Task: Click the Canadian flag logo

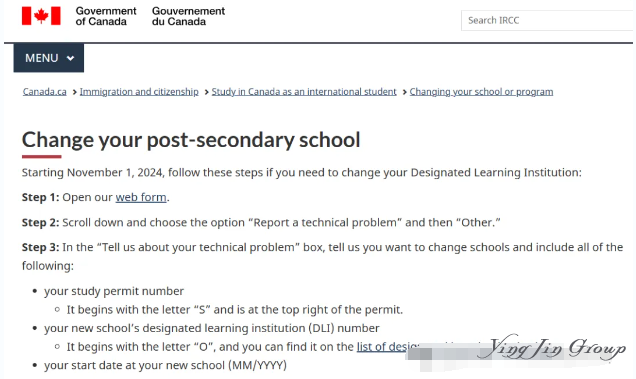Action: [x=41, y=16]
